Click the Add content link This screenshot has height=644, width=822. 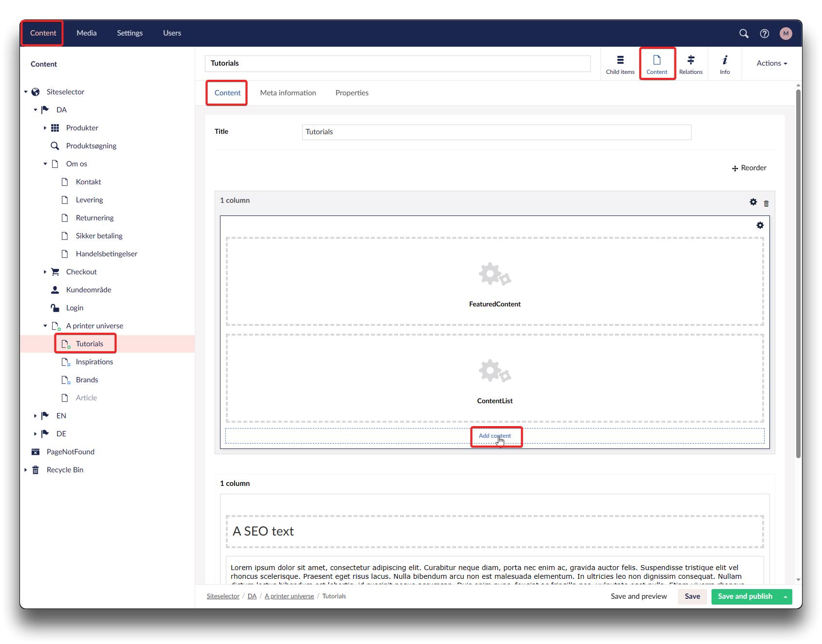tap(494, 436)
